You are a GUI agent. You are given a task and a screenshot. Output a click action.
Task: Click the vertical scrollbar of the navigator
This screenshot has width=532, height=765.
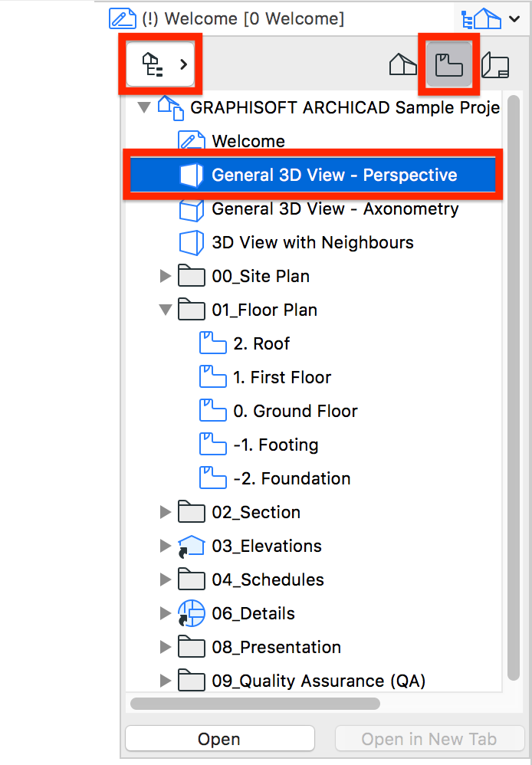tap(513, 388)
